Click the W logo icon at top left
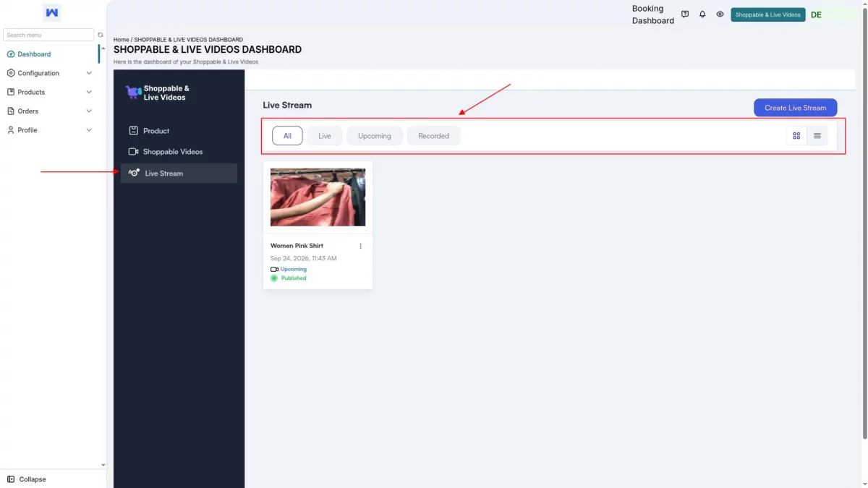Image resolution: width=868 pixels, height=488 pixels. 52,12
